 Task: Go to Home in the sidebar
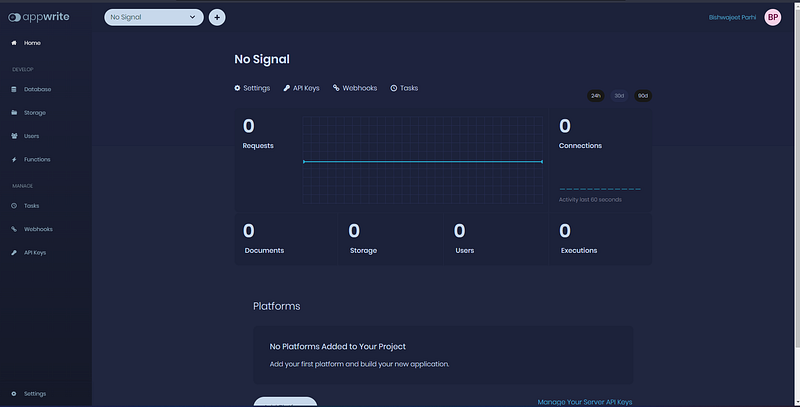click(32, 43)
